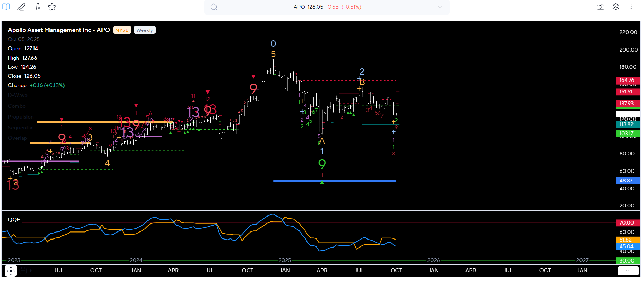Click the pan navigation arrows icon

pyautogui.click(x=11, y=271)
